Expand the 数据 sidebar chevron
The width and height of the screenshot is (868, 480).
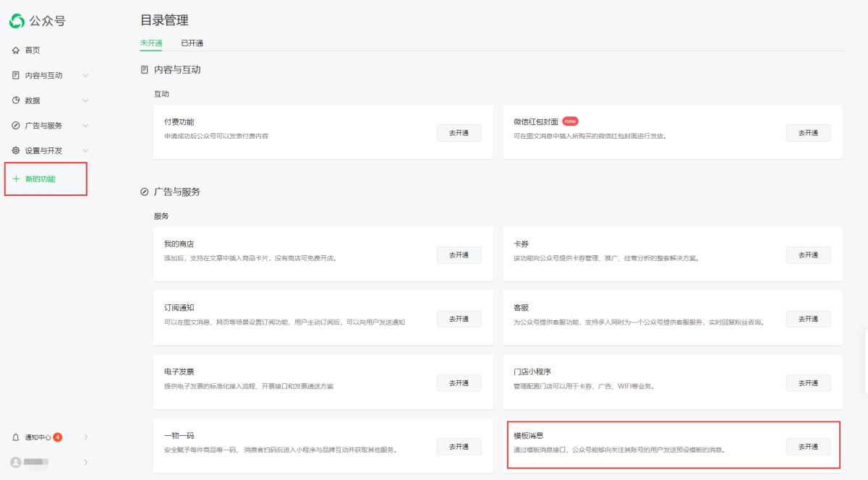tap(85, 100)
